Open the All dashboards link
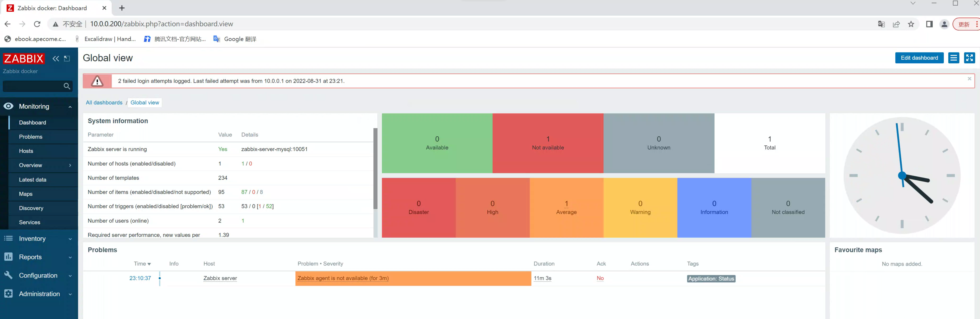 coord(104,103)
